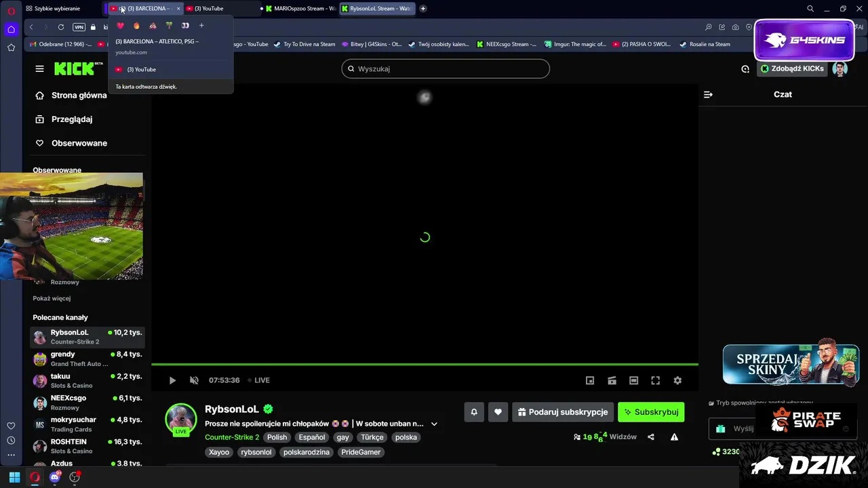Toggle the Opera VPN badge
Screen dimensions: 868x488
pyautogui.click(x=79, y=27)
